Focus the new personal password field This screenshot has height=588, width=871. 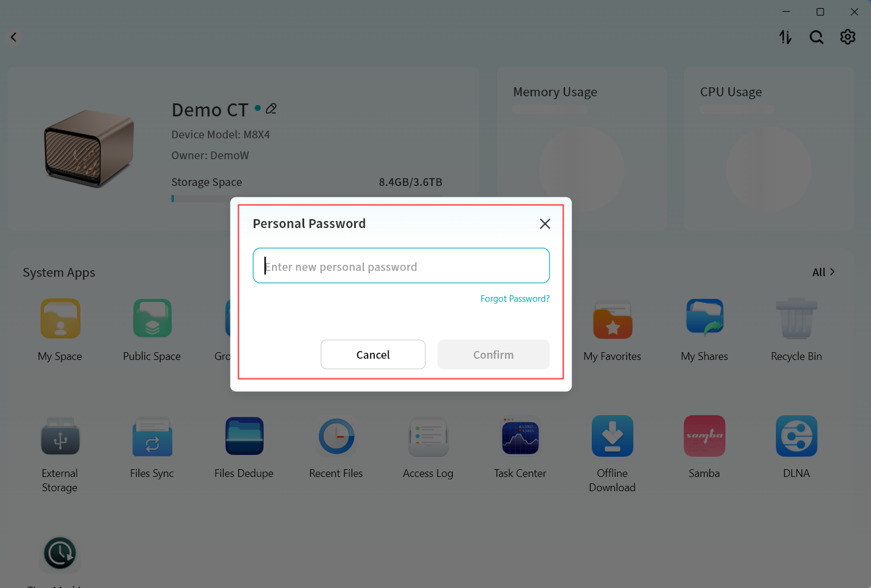[401, 265]
